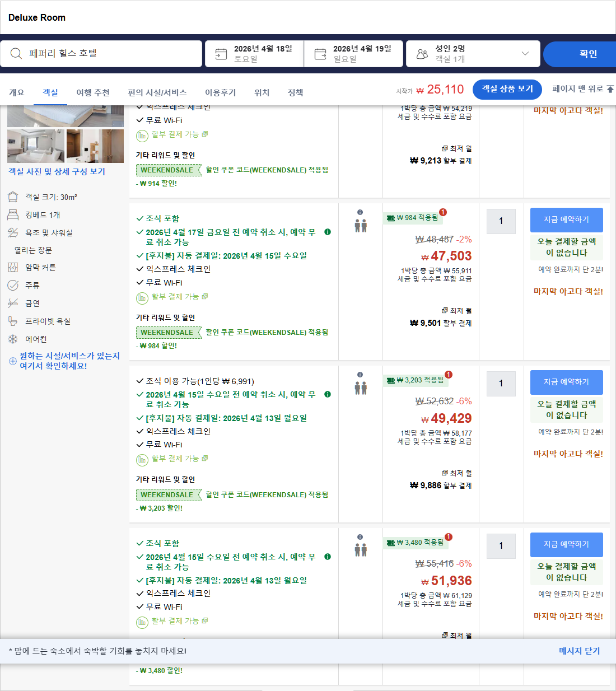Click the check-out calendar icon for April 19
Viewport: 616px width, 691px height.
tap(320, 53)
